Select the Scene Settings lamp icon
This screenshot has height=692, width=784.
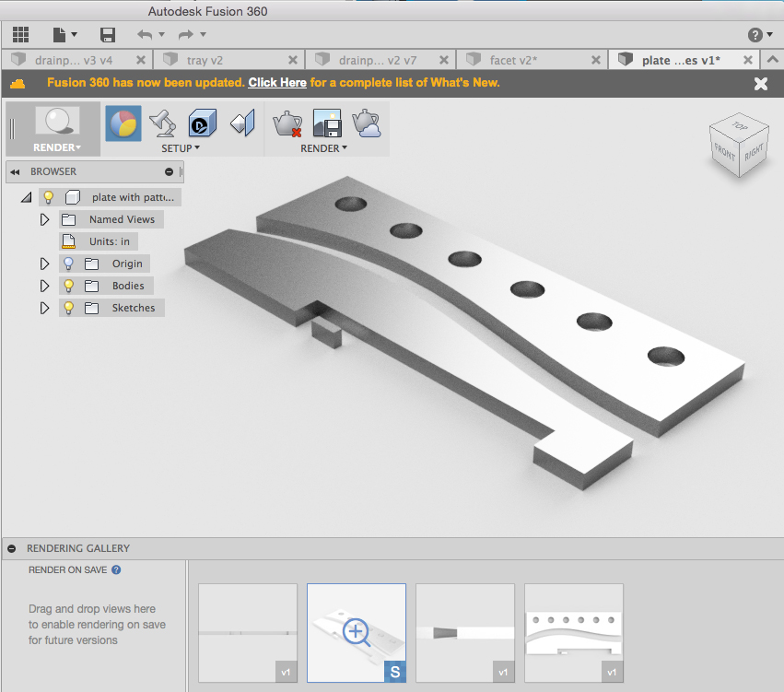tap(163, 123)
